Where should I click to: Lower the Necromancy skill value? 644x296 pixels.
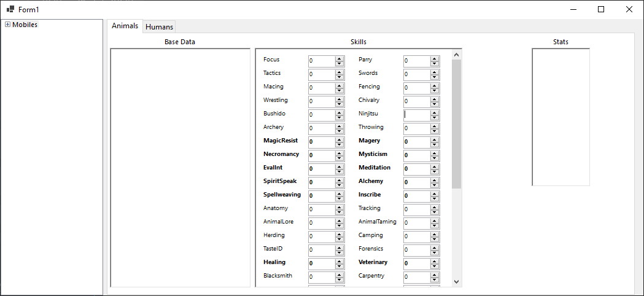click(339, 158)
